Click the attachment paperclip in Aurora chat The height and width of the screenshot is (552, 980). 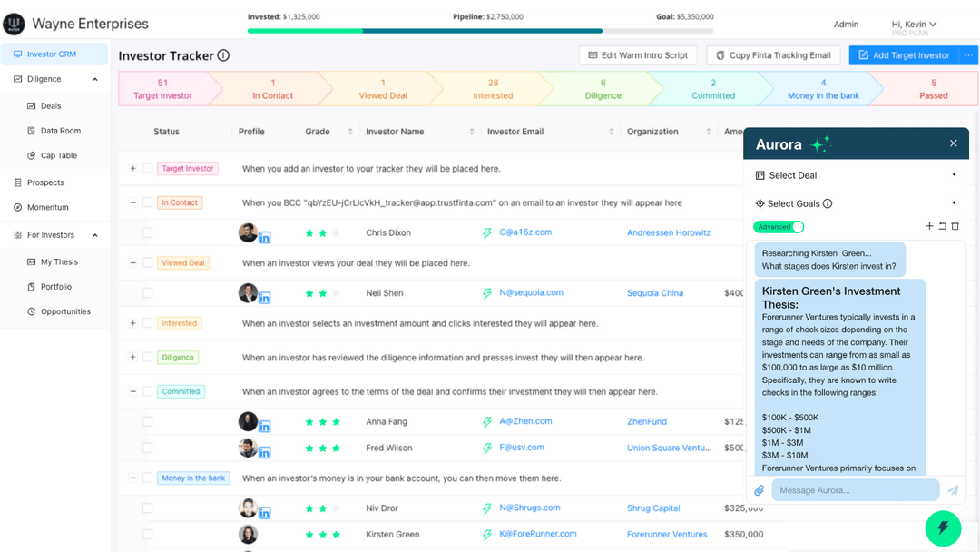point(759,491)
